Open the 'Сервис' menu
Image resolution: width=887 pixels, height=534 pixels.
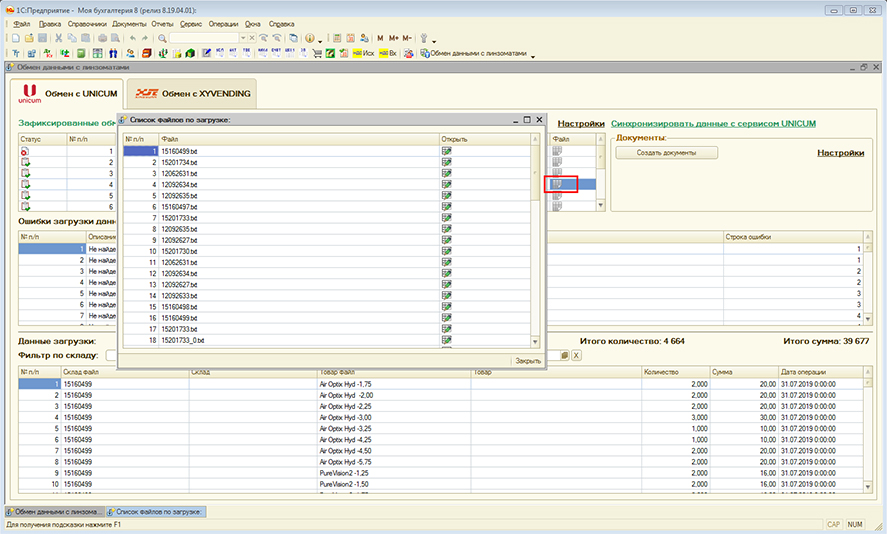click(191, 22)
